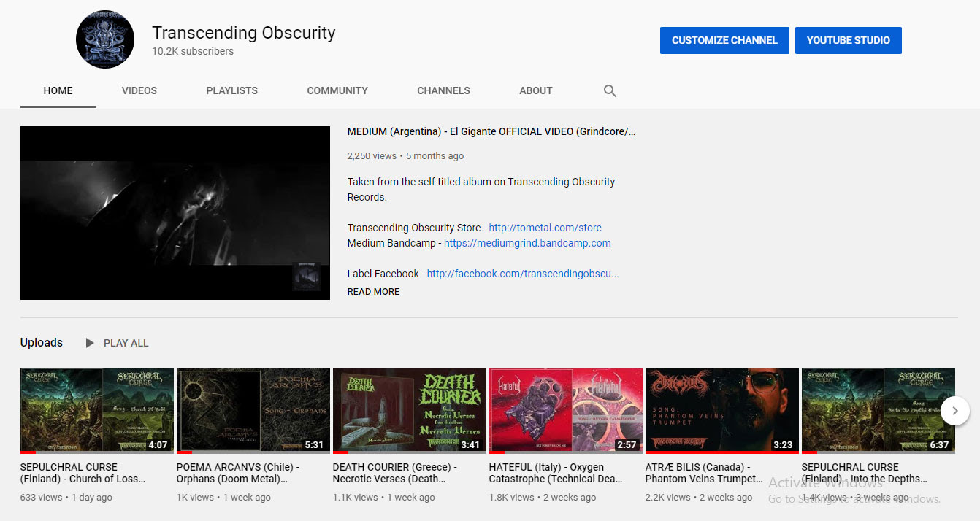Click the Play All triangle icon
Screen dimensions: 980x521
tap(90, 343)
